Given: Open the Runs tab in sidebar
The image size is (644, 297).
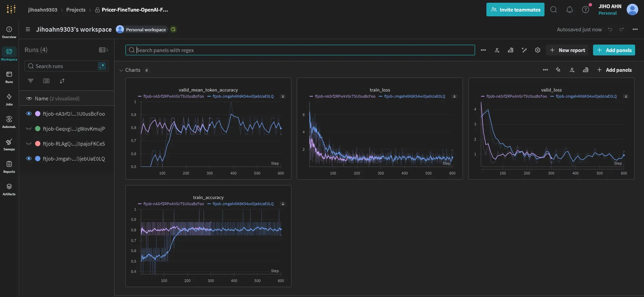Looking at the screenshot, I should [9, 77].
